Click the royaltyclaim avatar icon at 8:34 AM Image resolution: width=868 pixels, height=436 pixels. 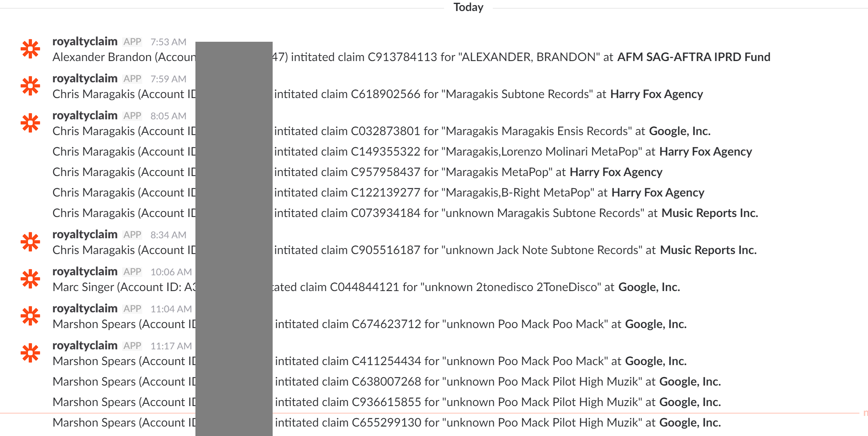tap(30, 242)
